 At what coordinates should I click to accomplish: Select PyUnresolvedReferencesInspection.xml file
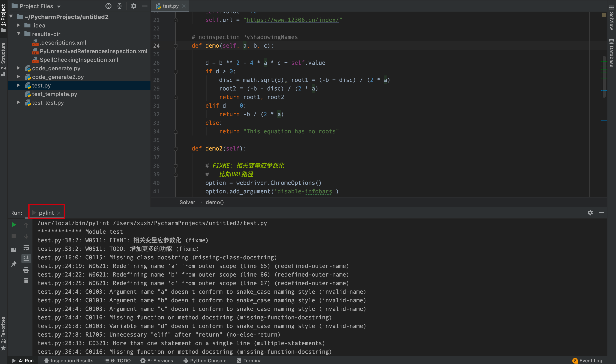pos(93,51)
